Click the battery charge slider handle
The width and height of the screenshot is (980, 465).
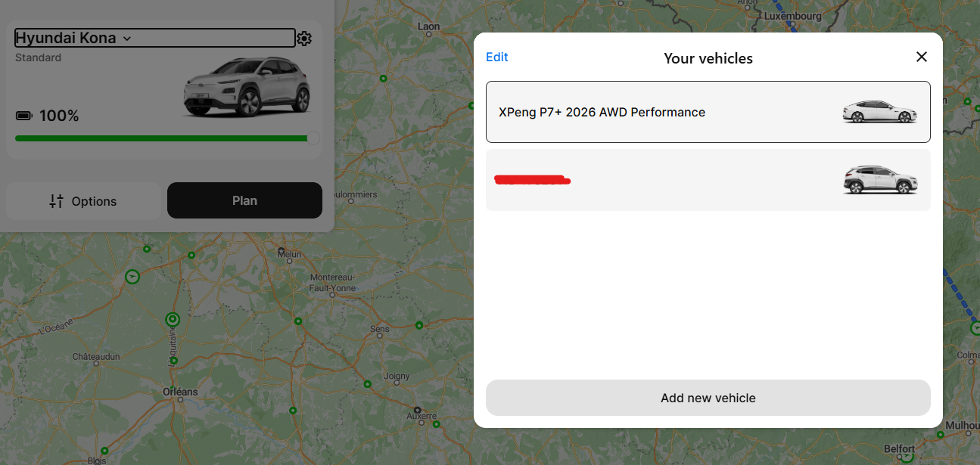coord(313,138)
